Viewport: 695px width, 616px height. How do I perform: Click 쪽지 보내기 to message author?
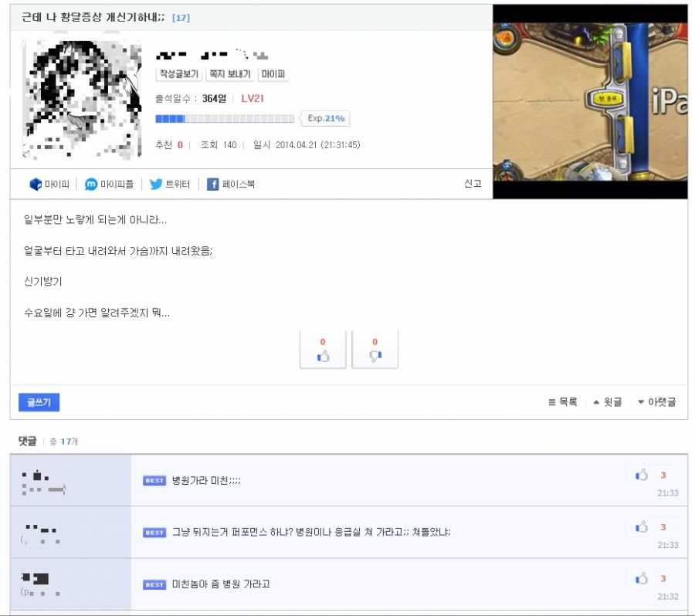click(x=229, y=74)
